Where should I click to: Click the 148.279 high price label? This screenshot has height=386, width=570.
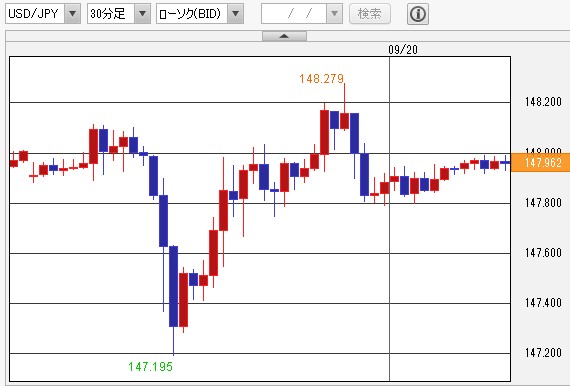[321, 79]
